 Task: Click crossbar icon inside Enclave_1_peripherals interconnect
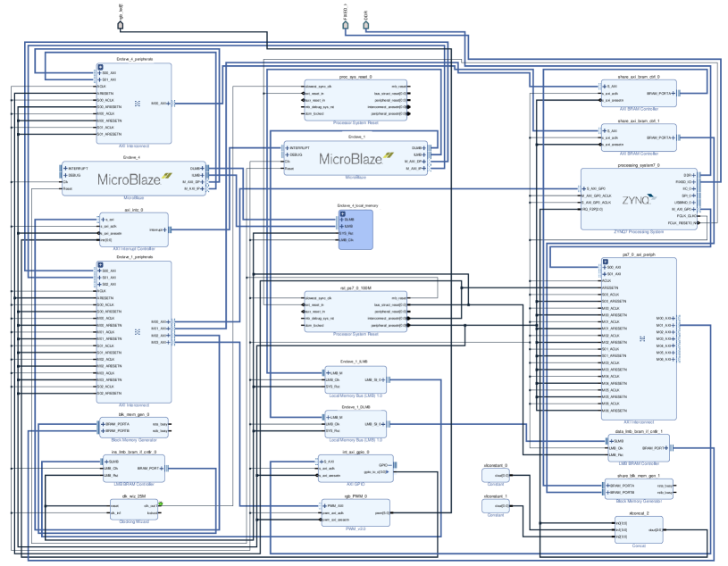[x=138, y=331]
